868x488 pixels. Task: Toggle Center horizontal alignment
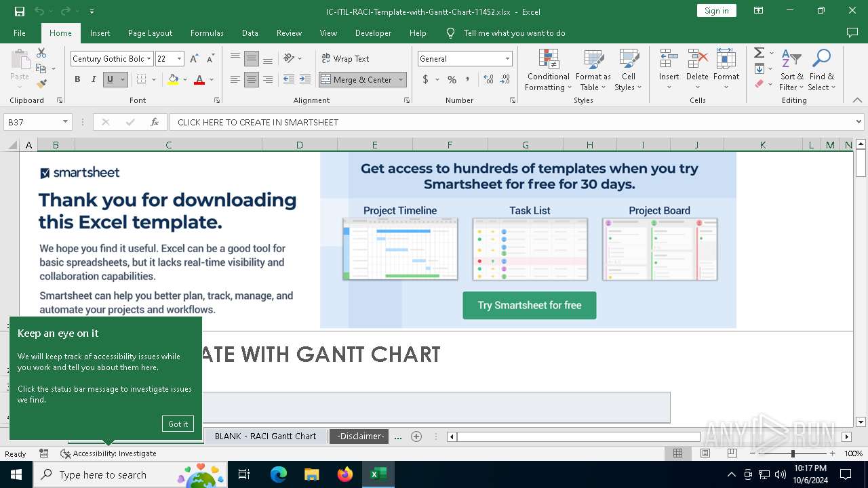point(252,79)
